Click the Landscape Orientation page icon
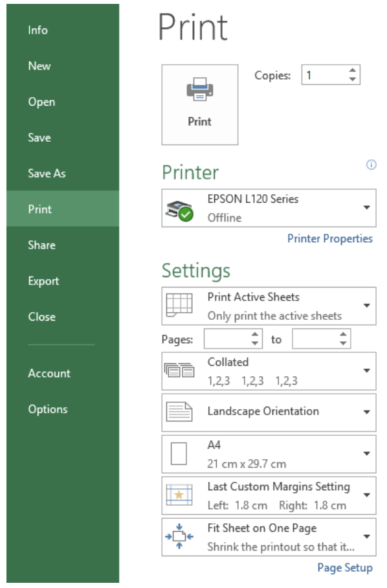387x588 pixels. point(179,411)
